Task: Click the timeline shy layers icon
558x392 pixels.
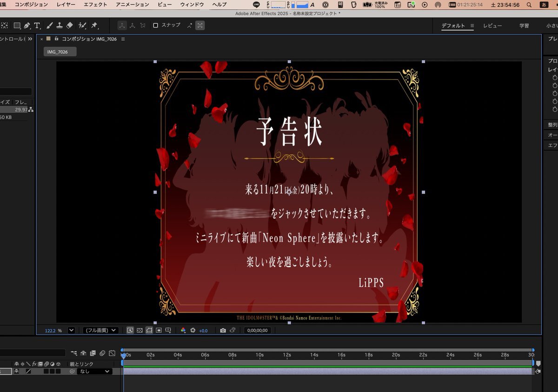Action: pos(83,353)
